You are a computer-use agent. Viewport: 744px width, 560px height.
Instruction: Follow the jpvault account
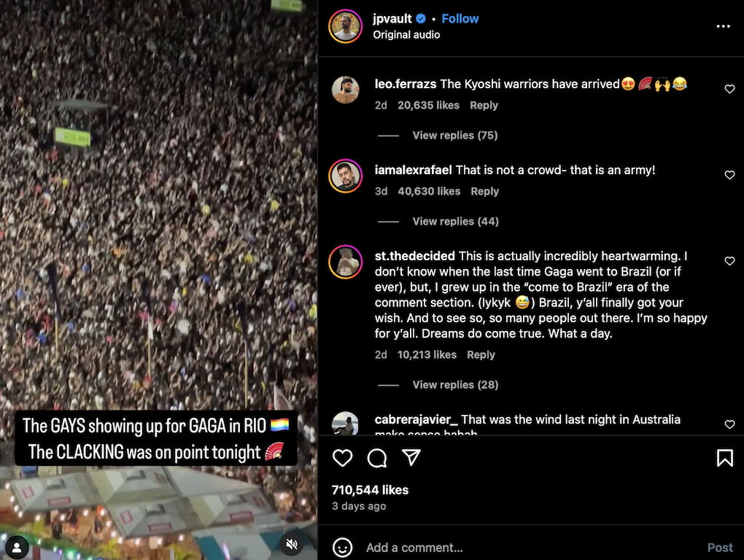point(460,19)
